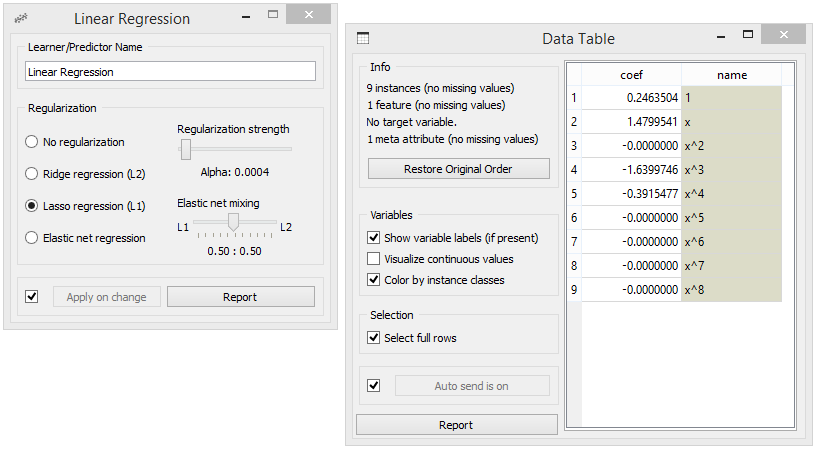Click the Linear Regression window icon

coord(21,19)
